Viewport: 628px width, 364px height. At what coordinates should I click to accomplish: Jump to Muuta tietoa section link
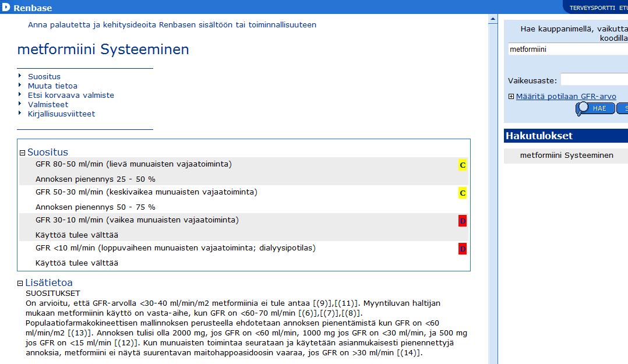52,86
